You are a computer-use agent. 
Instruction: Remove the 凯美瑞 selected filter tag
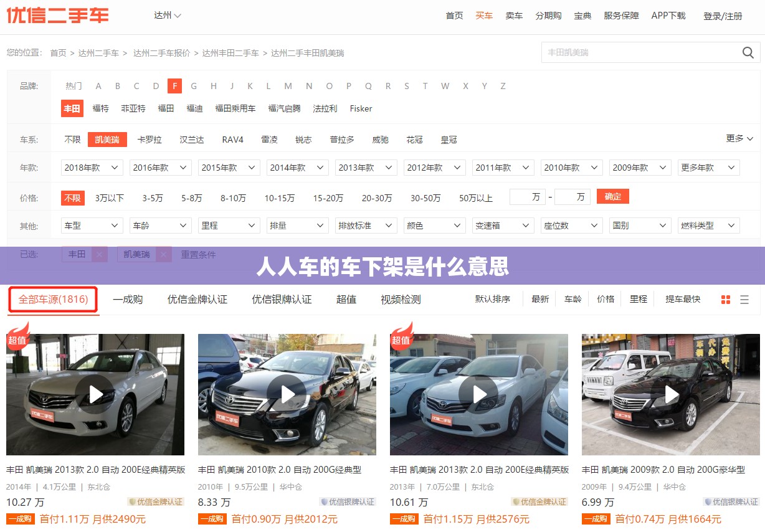(x=164, y=254)
